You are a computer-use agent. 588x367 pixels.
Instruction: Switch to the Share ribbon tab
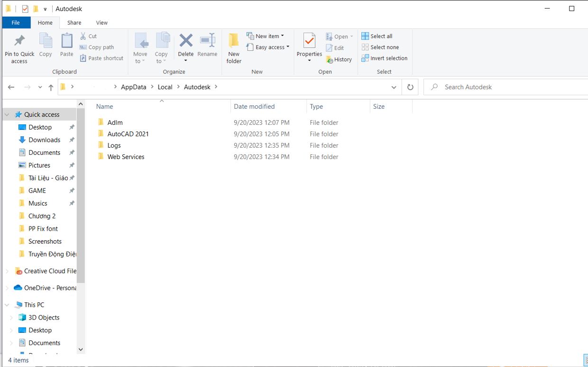[74, 22]
